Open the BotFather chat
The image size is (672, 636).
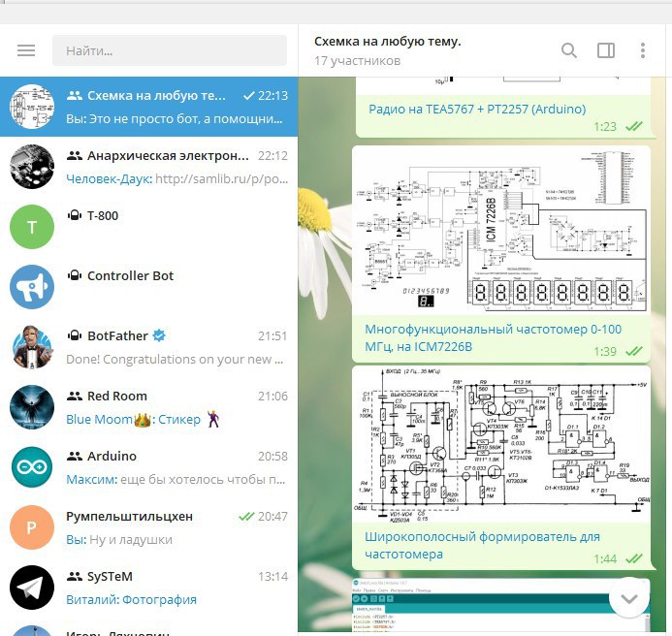(x=148, y=346)
